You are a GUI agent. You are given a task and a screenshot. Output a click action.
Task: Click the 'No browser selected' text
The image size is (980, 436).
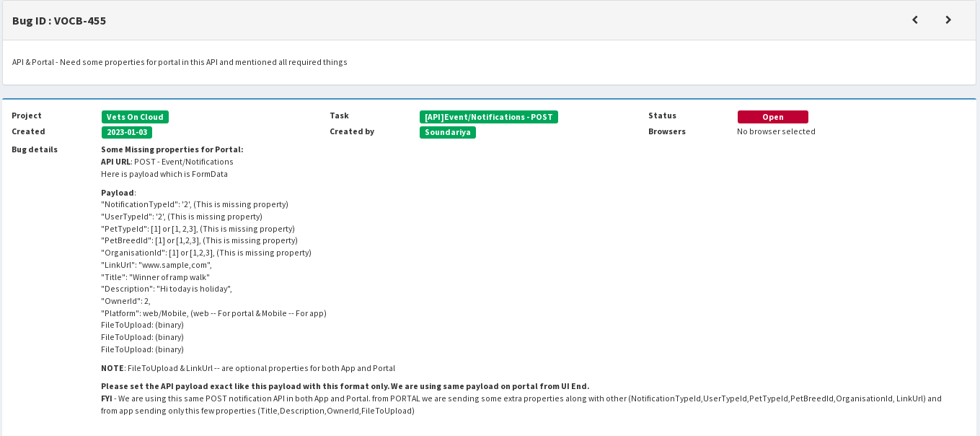pos(776,131)
